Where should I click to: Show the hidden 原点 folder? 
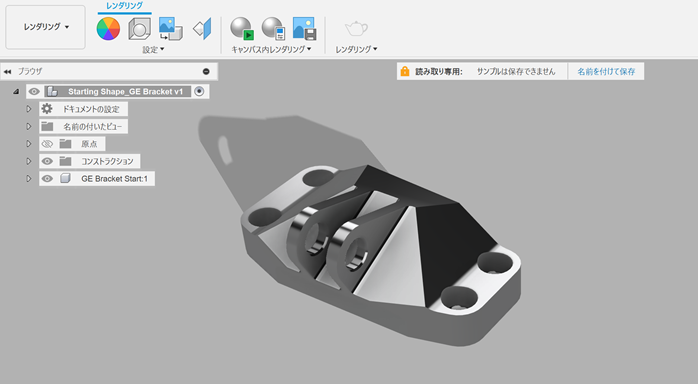47,144
